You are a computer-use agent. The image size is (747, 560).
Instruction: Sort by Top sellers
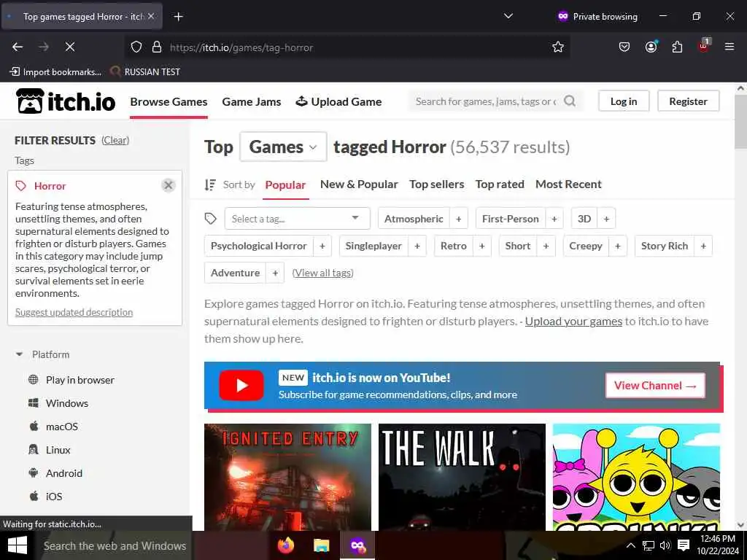436,184
